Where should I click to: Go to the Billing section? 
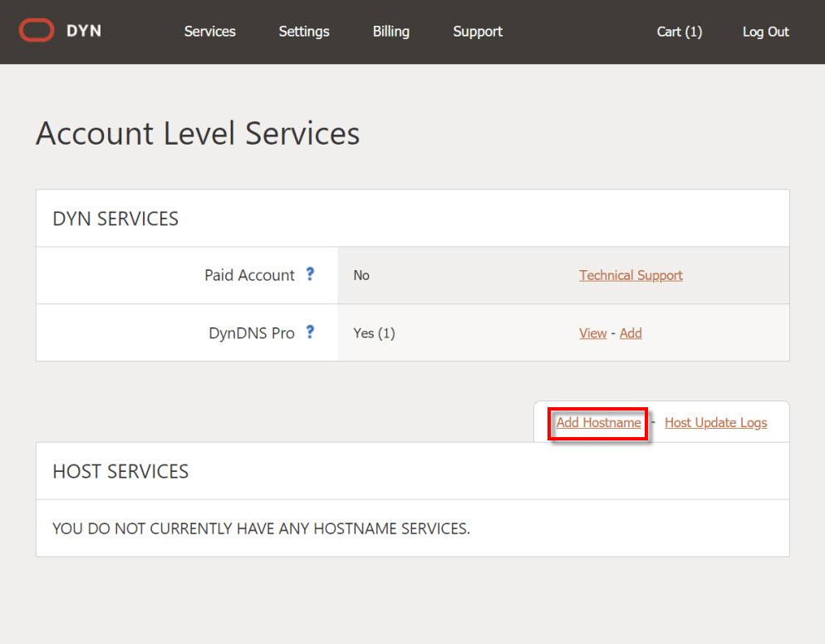pyautogui.click(x=390, y=32)
